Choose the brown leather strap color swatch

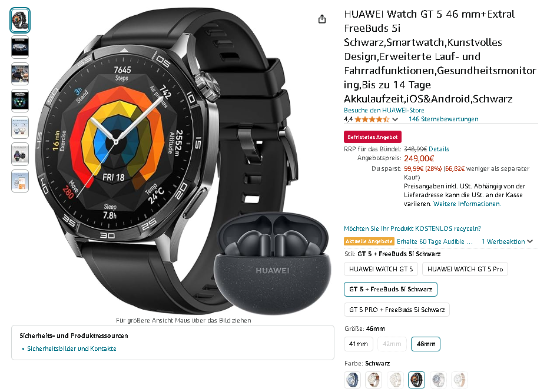point(374,380)
